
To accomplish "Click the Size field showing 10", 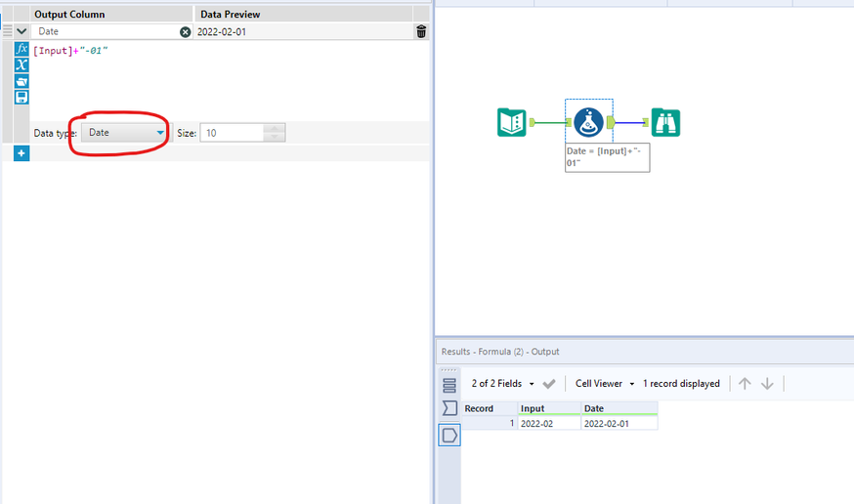I will click(x=232, y=133).
